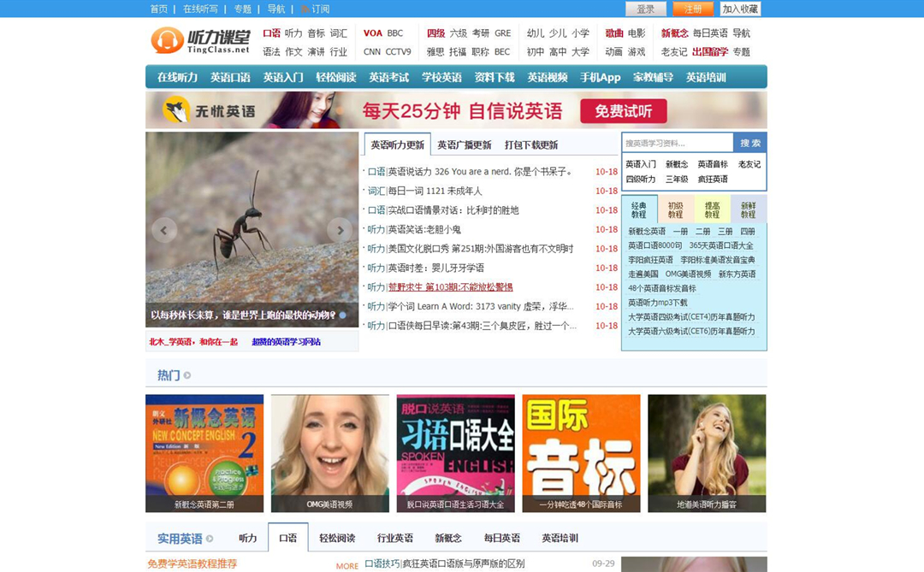Switch to 口语 tab in 实用英语 section
The image size is (924, 572).
[287, 538]
